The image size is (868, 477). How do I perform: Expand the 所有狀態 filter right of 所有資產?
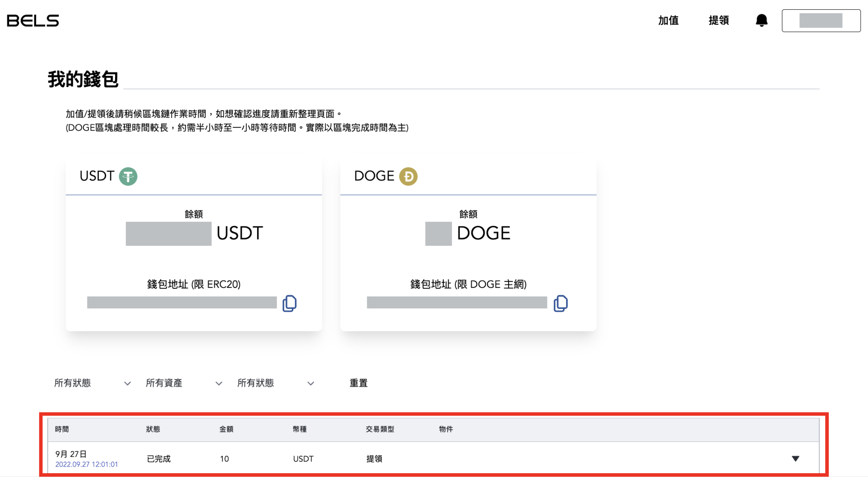(x=276, y=383)
